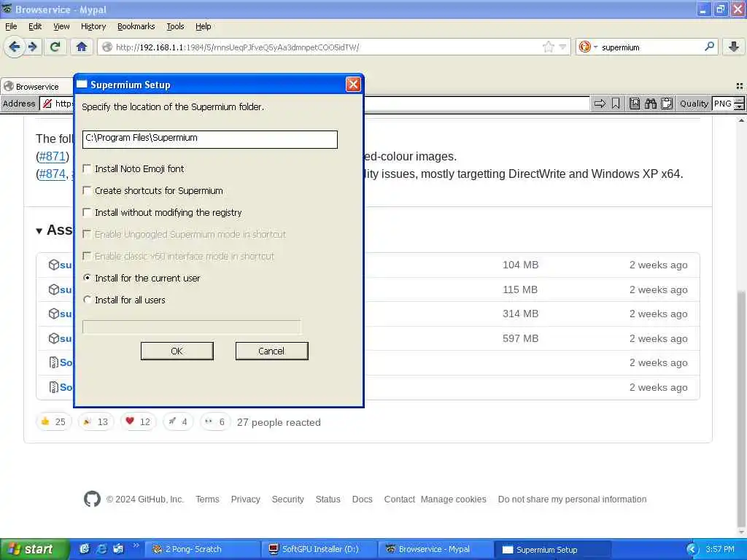
Task: Open the Downloads arrow button
Action: point(734,47)
